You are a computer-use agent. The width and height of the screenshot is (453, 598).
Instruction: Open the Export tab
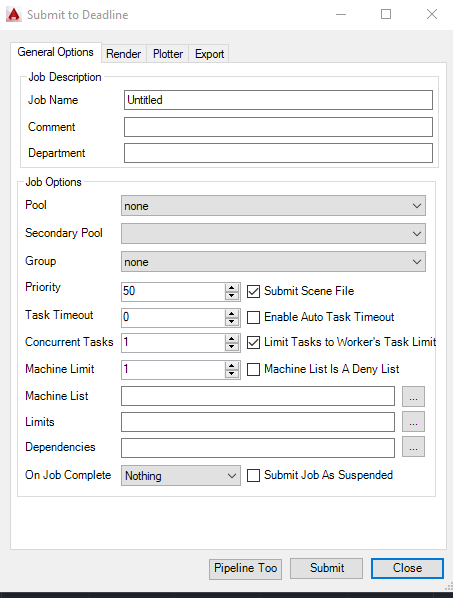pyautogui.click(x=209, y=54)
